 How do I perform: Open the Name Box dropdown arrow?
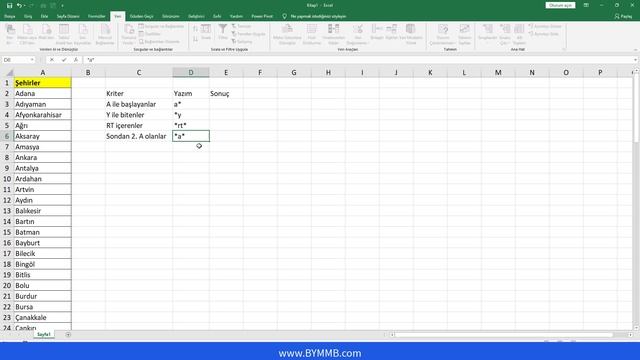coord(32,60)
